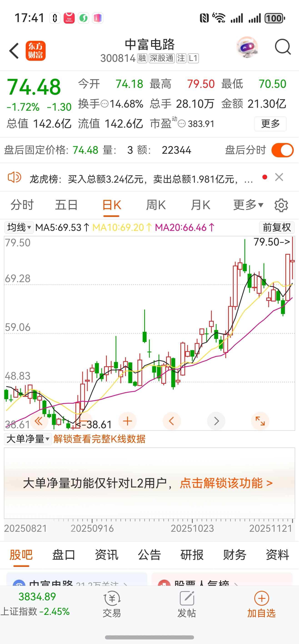Tap the NFC status icon

(204, 18)
